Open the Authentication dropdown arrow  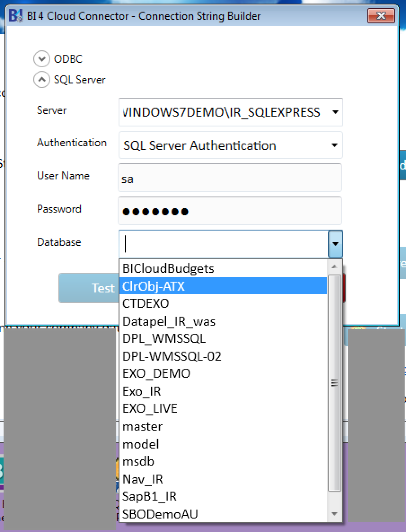334,145
